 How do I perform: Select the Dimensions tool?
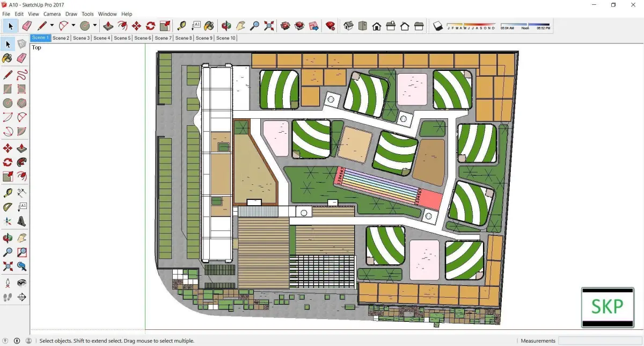[21, 192]
